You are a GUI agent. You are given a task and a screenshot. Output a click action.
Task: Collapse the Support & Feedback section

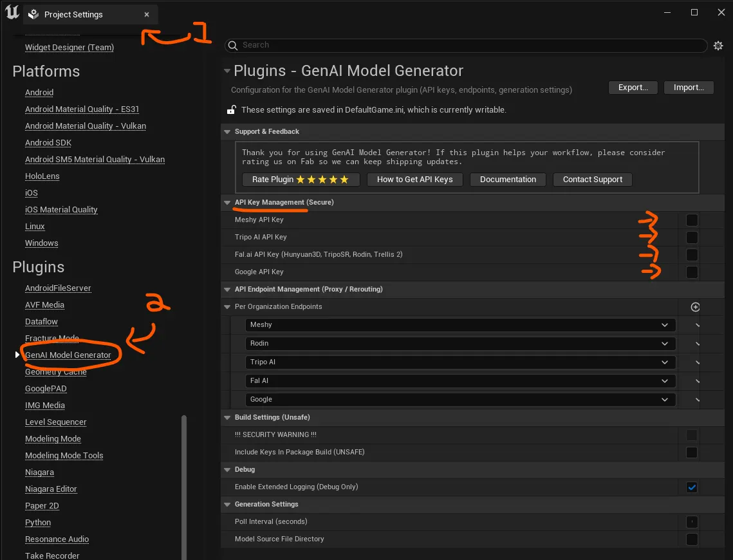[227, 132]
